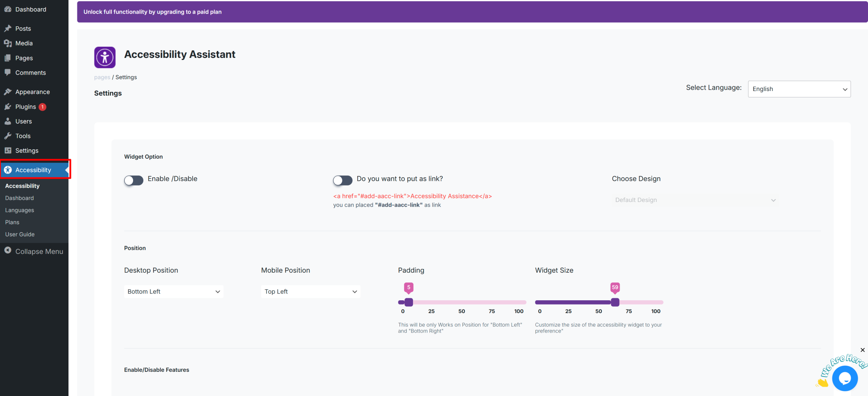This screenshot has width=868, height=396.
Task: Open the Select Language dropdown
Action: point(799,89)
